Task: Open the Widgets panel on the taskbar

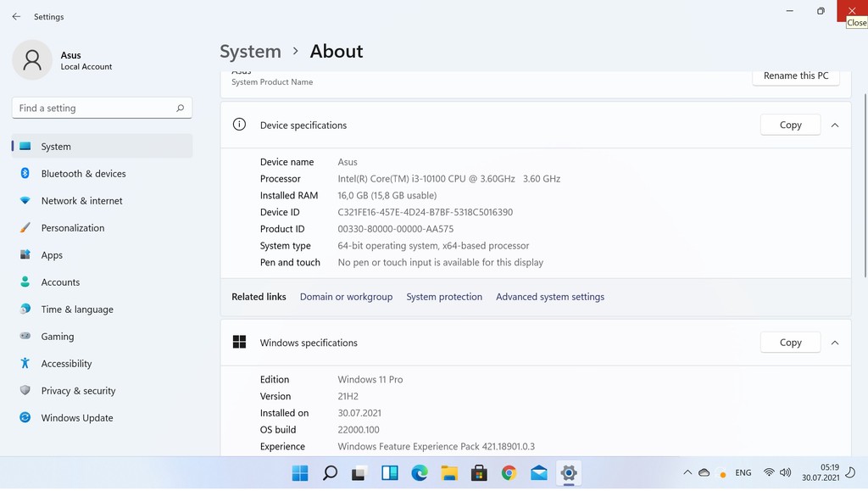Action: (390, 473)
